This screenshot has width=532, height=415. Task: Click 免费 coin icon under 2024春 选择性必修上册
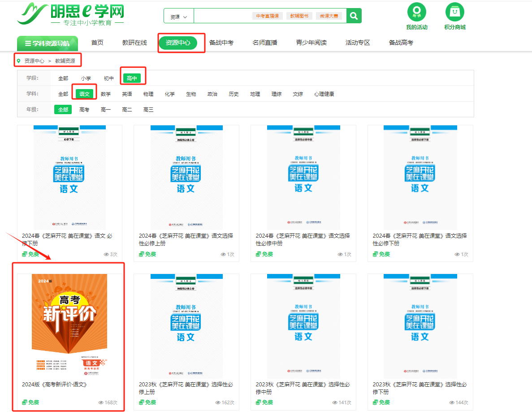pos(142,254)
